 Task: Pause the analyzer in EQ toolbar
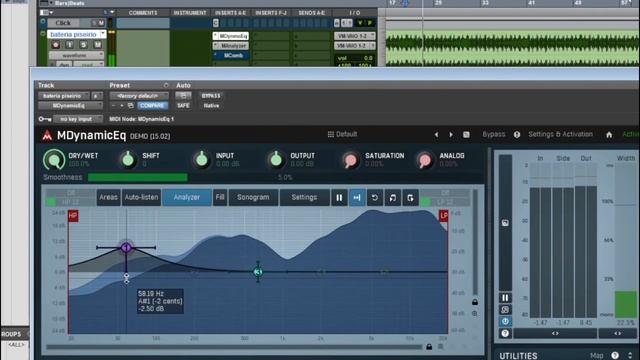[x=339, y=198]
